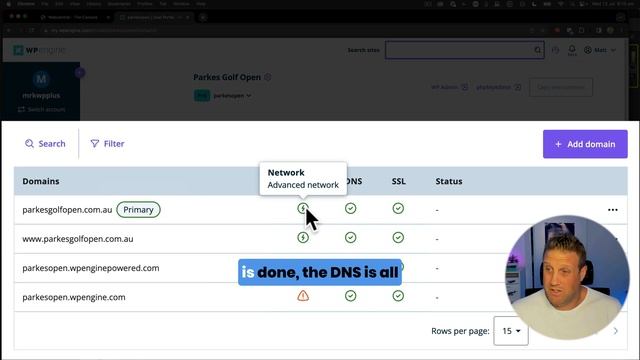The width and height of the screenshot is (640, 360).
Task: Open the parkesopen environment dropdown
Action: click(232, 96)
